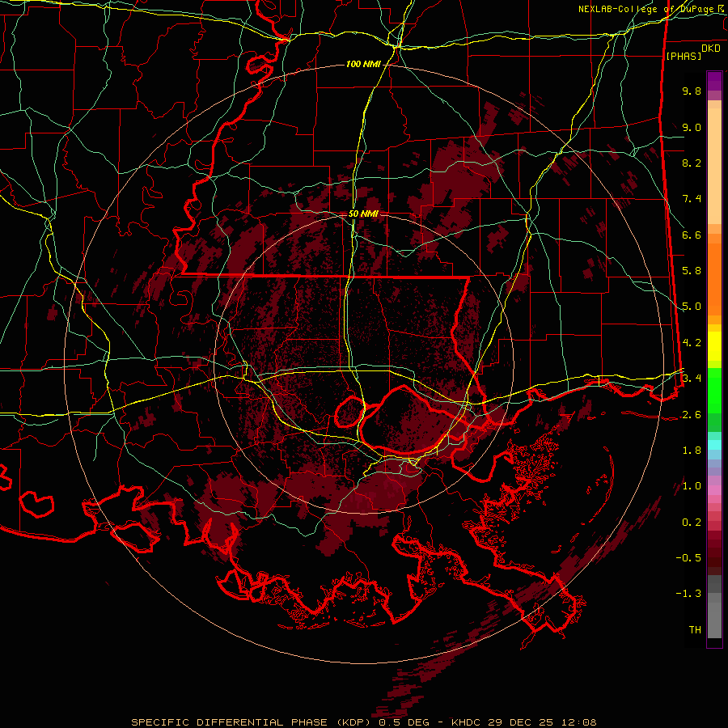The image size is (728, 728).
Task: Click the 7.4 value on the color scale
Action: pos(692,199)
